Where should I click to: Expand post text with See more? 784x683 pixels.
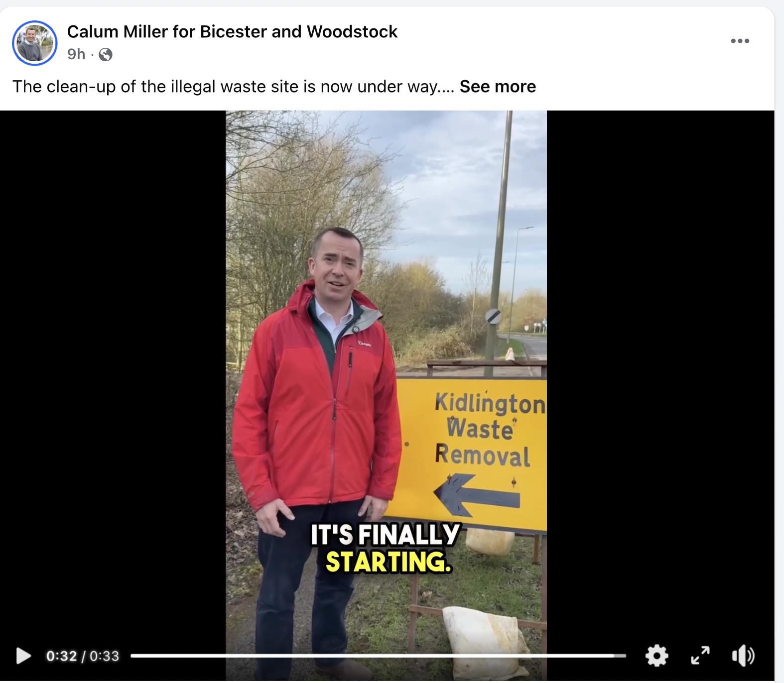point(498,87)
